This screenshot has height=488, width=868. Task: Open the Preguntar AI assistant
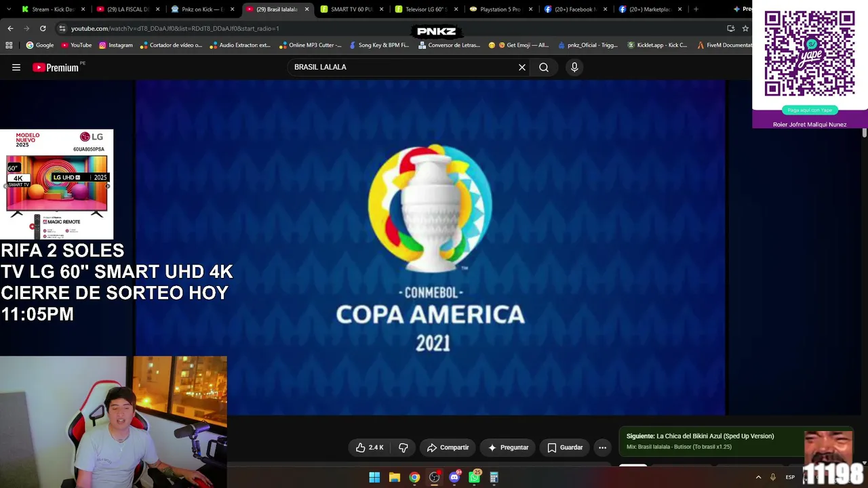pos(508,447)
